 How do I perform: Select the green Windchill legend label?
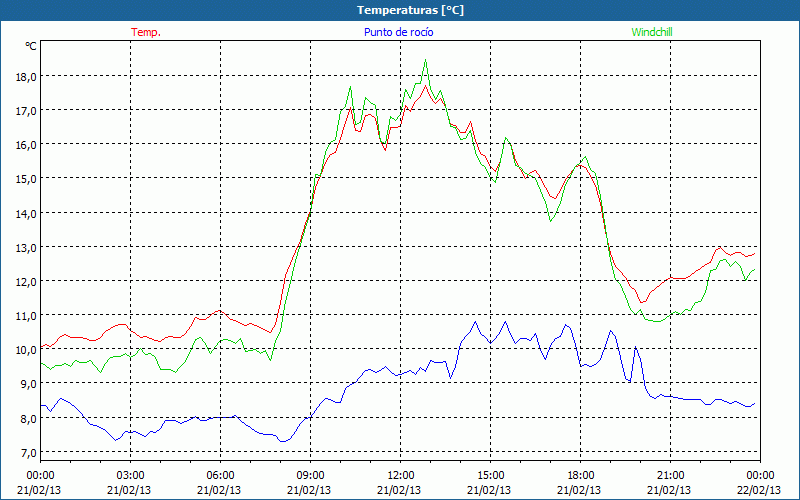652,32
